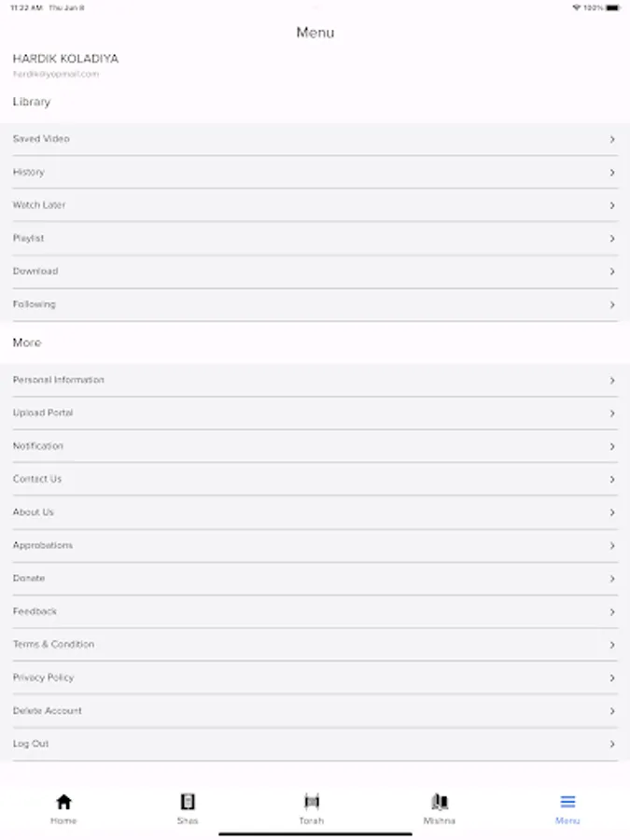This screenshot has height=840, width=630.
Task: Select the Torah scroll icon
Action: (x=312, y=802)
